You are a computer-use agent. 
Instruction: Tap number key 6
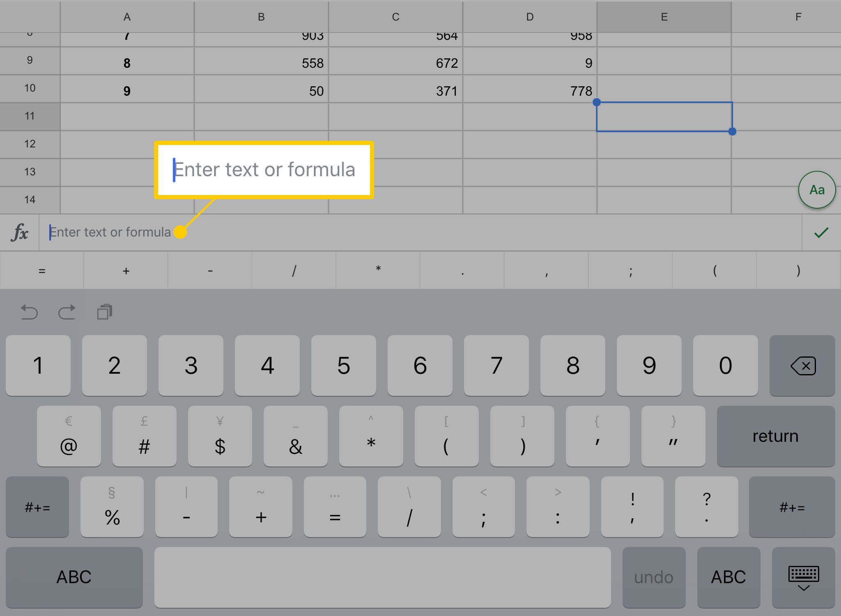(x=420, y=365)
